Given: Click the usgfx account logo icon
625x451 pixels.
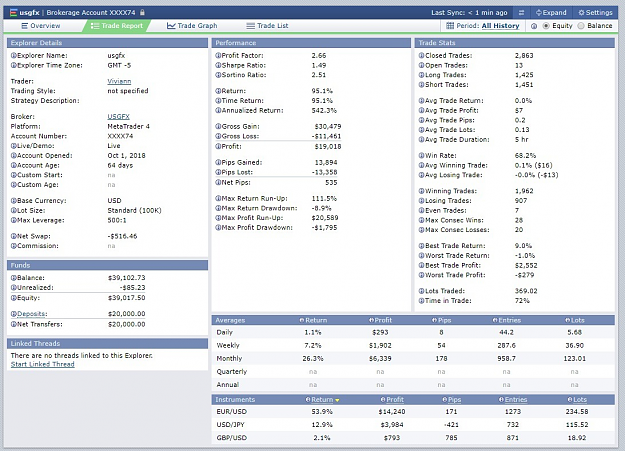Looking at the screenshot, I should 14,12.
